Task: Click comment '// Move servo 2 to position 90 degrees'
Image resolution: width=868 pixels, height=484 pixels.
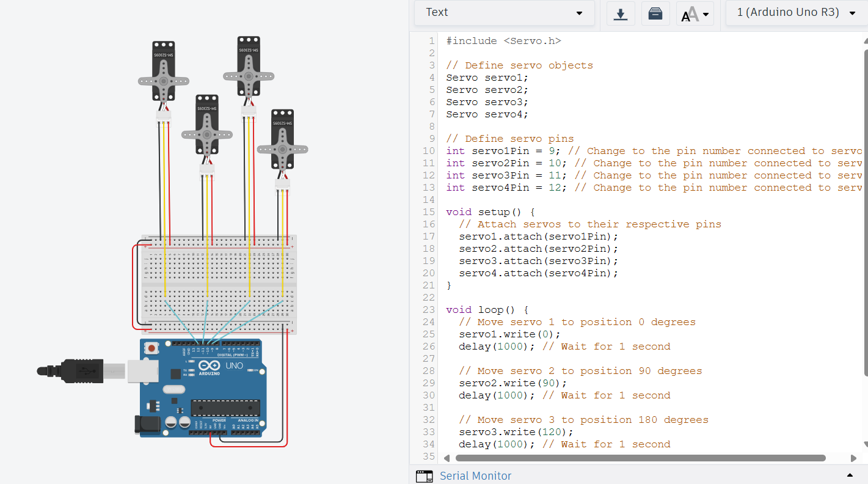Action: (580, 371)
